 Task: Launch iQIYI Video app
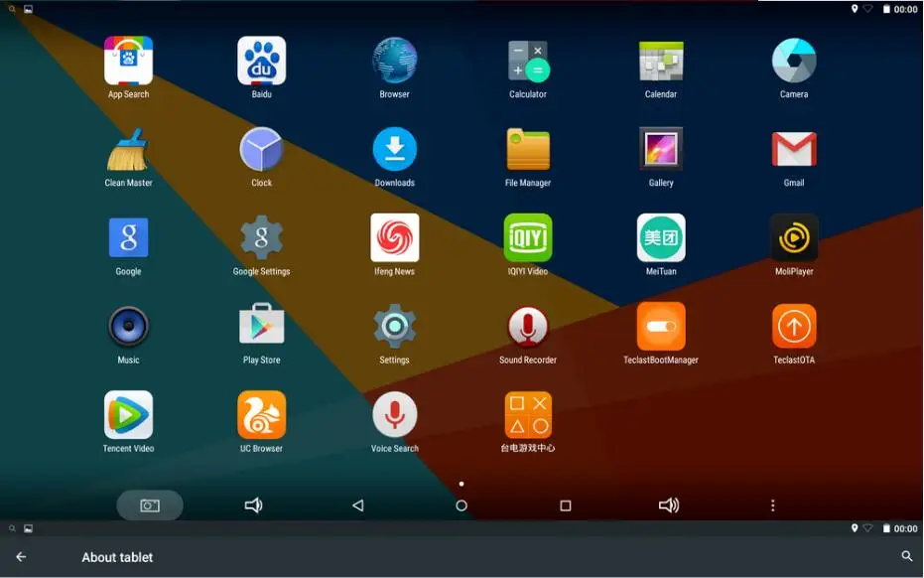pyautogui.click(x=528, y=237)
